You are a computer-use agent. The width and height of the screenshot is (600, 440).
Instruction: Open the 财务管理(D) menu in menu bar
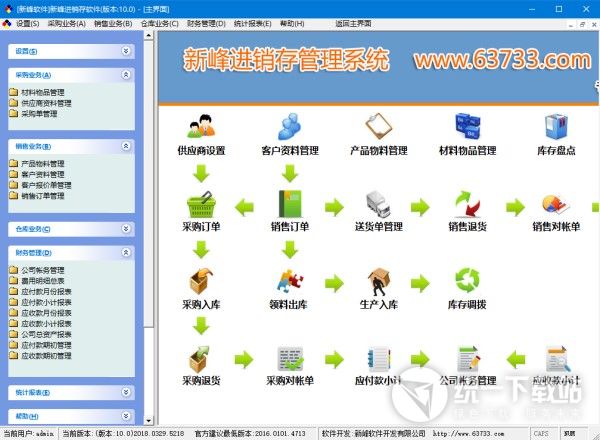click(x=206, y=24)
